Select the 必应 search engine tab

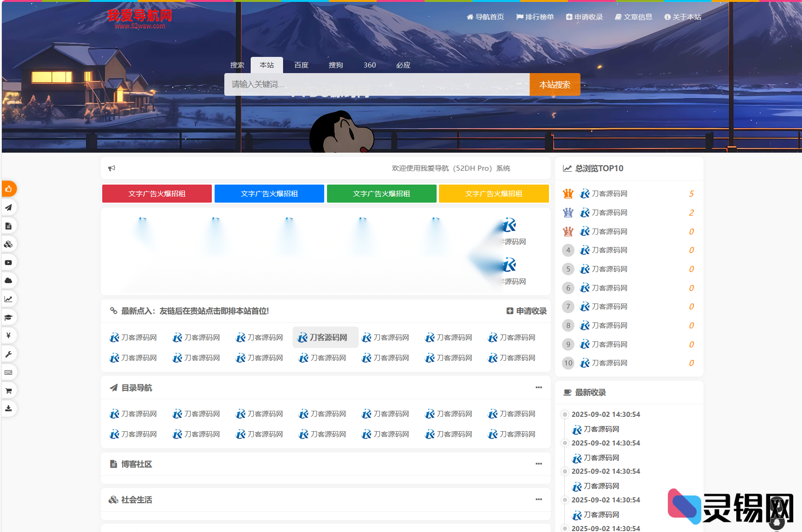403,65
